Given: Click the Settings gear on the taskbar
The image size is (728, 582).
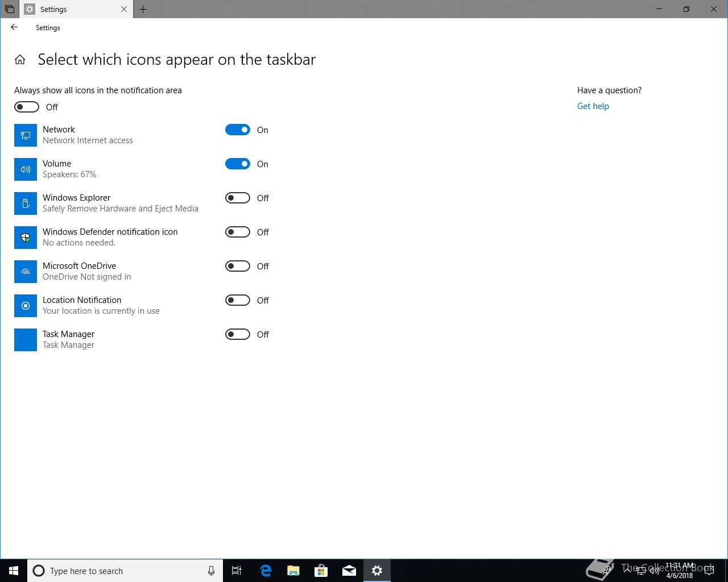Looking at the screenshot, I should pyautogui.click(x=377, y=571).
